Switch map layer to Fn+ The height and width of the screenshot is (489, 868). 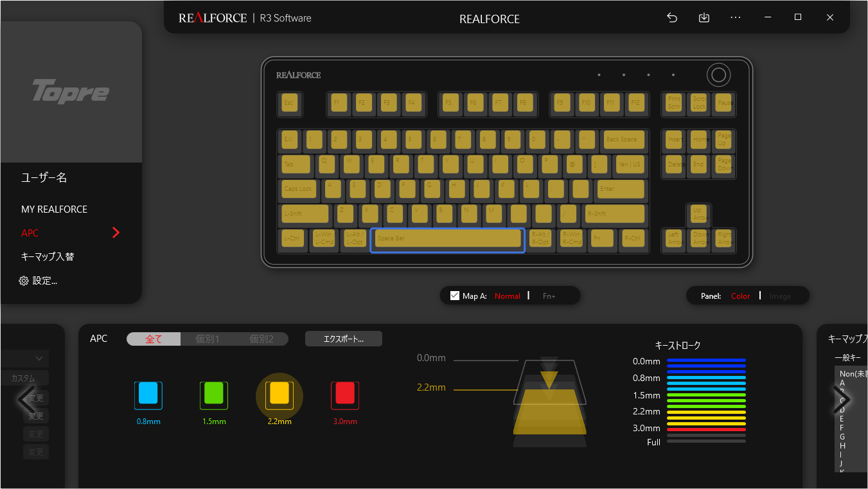[x=549, y=296]
